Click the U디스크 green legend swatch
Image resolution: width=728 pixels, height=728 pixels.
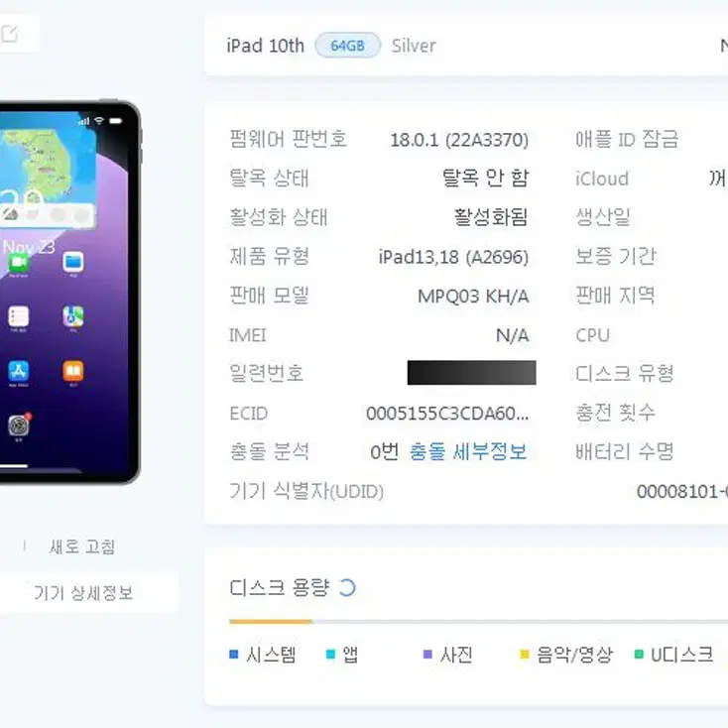tap(639, 655)
